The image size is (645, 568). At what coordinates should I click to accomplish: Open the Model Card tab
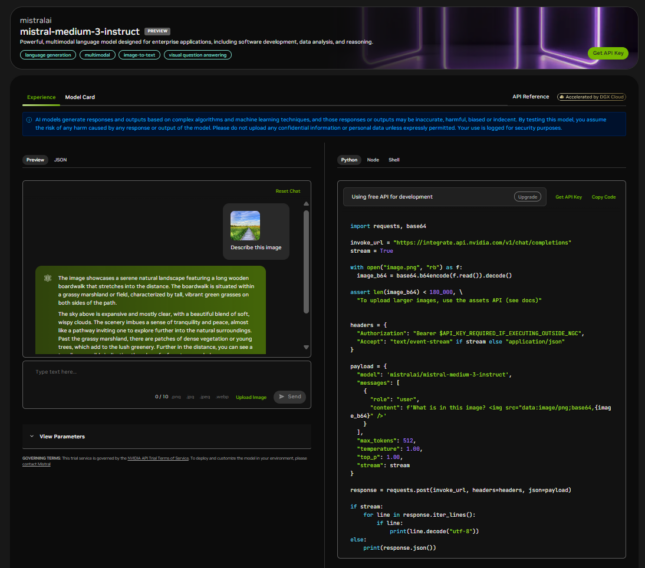80,97
